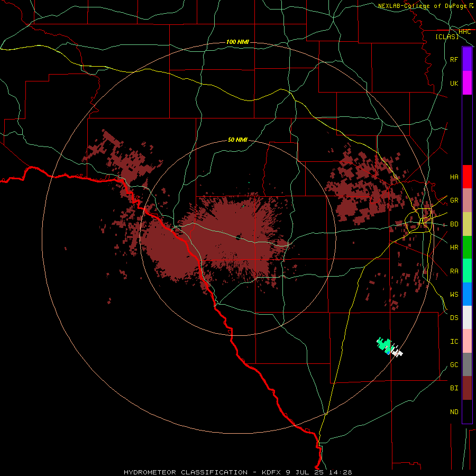This screenshot has width=476, height=476.
Task: Click the "UK" legend label
Action: 454,83
